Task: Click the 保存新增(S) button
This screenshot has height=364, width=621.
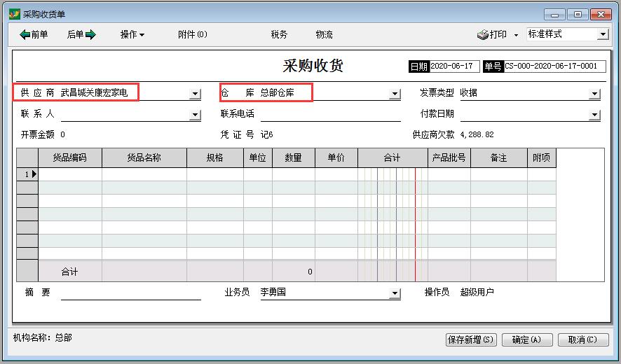Action: point(471,340)
